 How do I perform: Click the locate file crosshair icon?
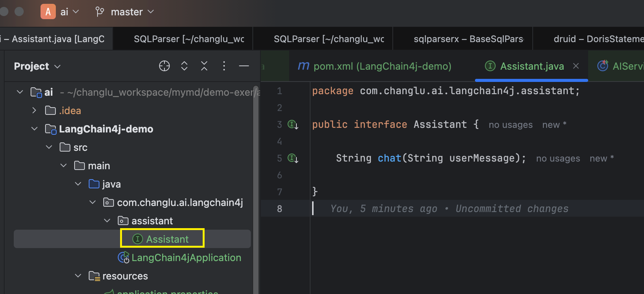point(164,66)
